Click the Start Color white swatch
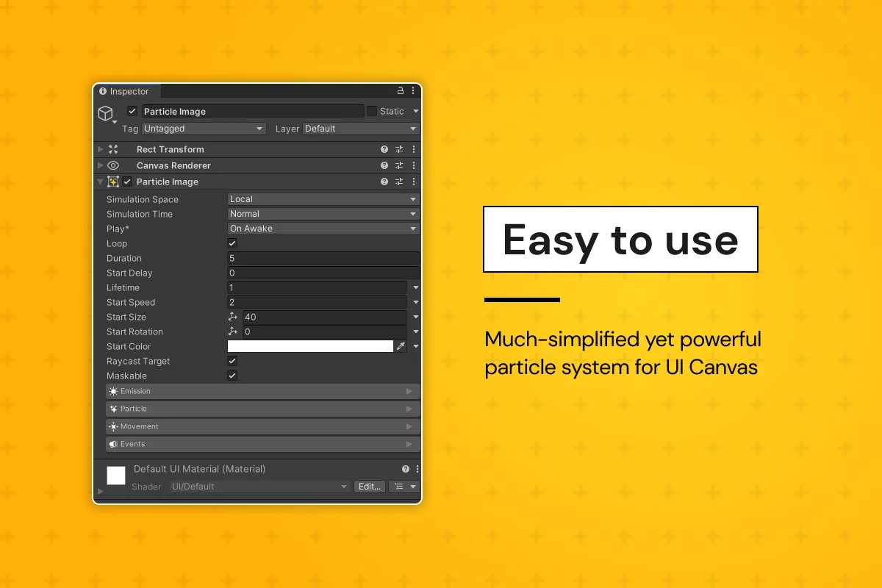This screenshot has width=882, height=588. pyautogui.click(x=310, y=346)
